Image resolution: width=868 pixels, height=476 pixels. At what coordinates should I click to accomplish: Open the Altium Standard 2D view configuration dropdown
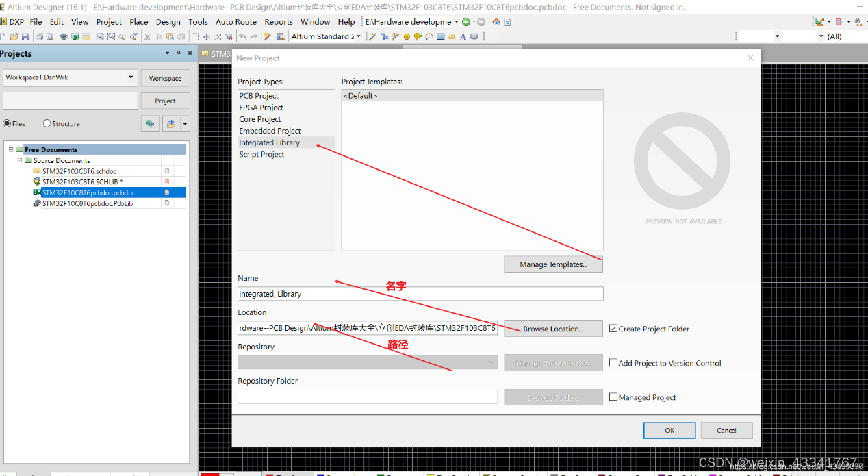coord(359,36)
